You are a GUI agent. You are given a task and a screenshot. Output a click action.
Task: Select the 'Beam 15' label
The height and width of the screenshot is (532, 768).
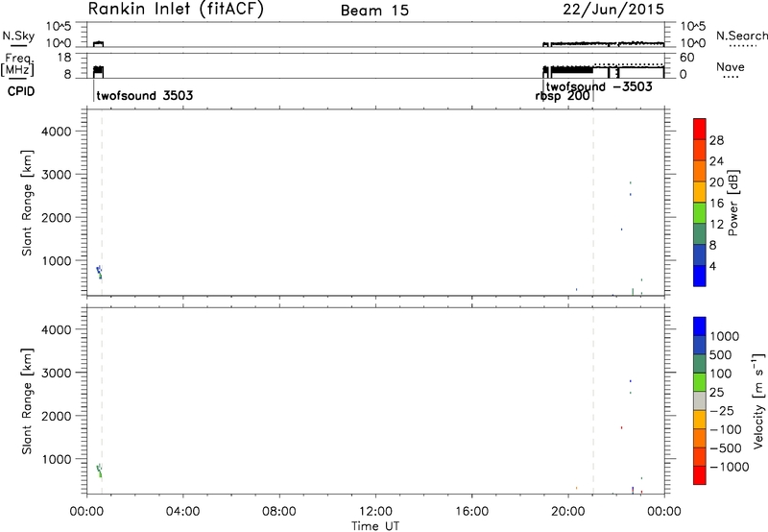coord(374,11)
